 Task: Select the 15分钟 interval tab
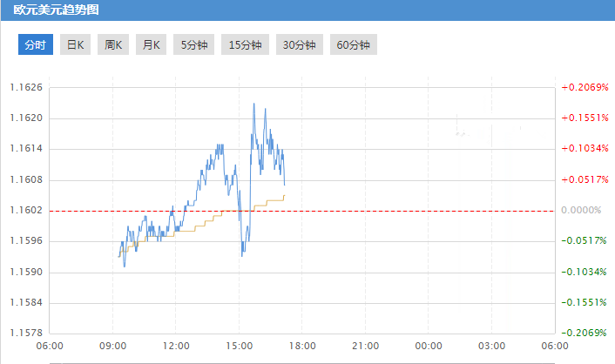[x=245, y=45]
